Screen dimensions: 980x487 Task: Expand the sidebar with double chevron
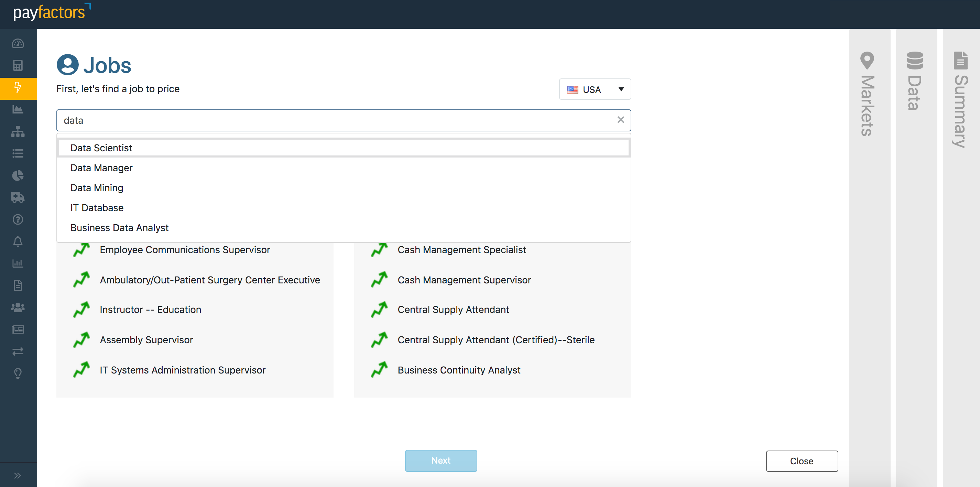coord(18,476)
